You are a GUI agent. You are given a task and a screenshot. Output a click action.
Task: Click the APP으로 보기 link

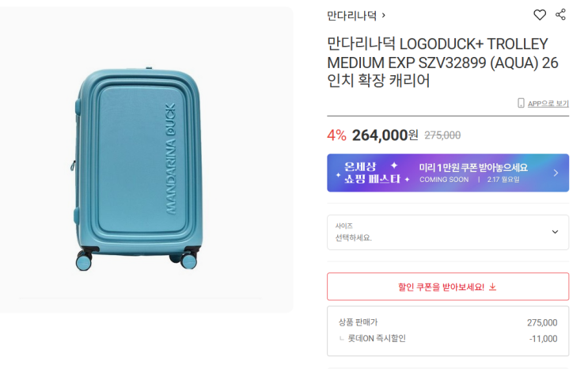(548, 103)
